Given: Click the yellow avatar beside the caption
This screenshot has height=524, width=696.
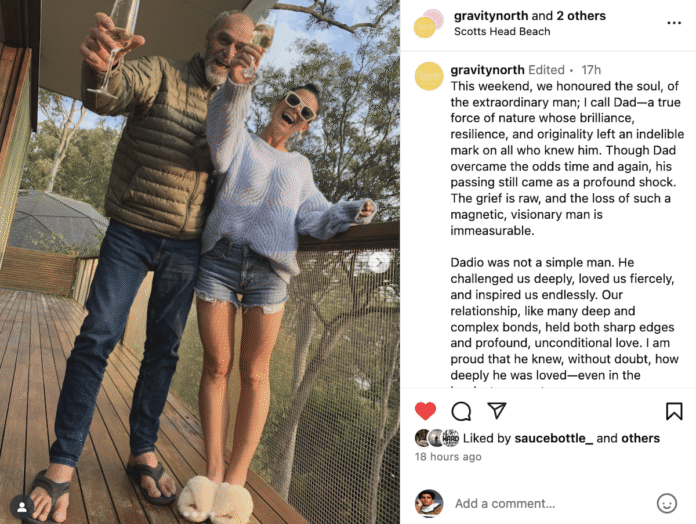Looking at the screenshot, I should (x=429, y=76).
